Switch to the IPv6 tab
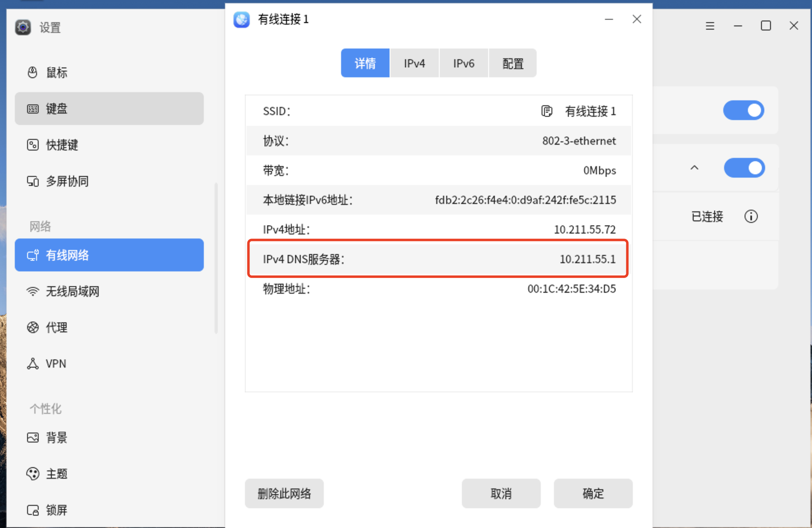812x528 pixels. click(x=464, y=63)
